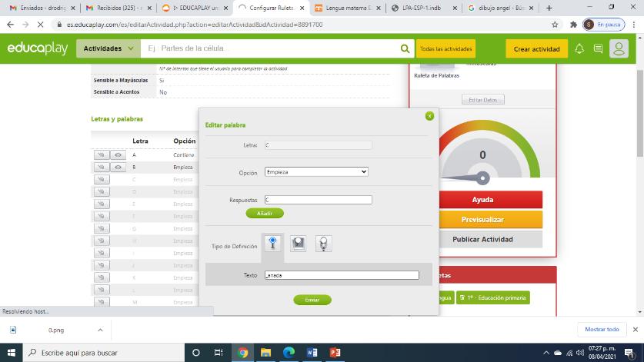The height and width of the screenshot is (362, 644).
Task: Switch to dibujo angel Google tab
Action: click(500, 8)
